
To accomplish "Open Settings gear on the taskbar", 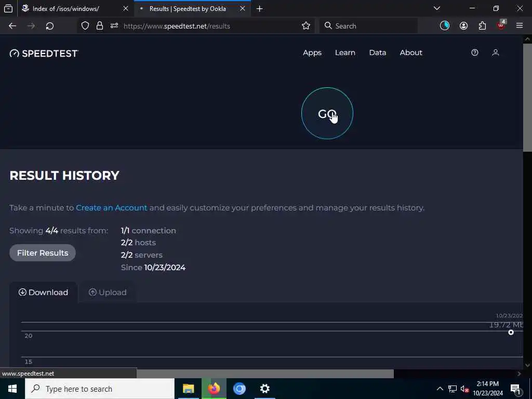I will point(264,389).
